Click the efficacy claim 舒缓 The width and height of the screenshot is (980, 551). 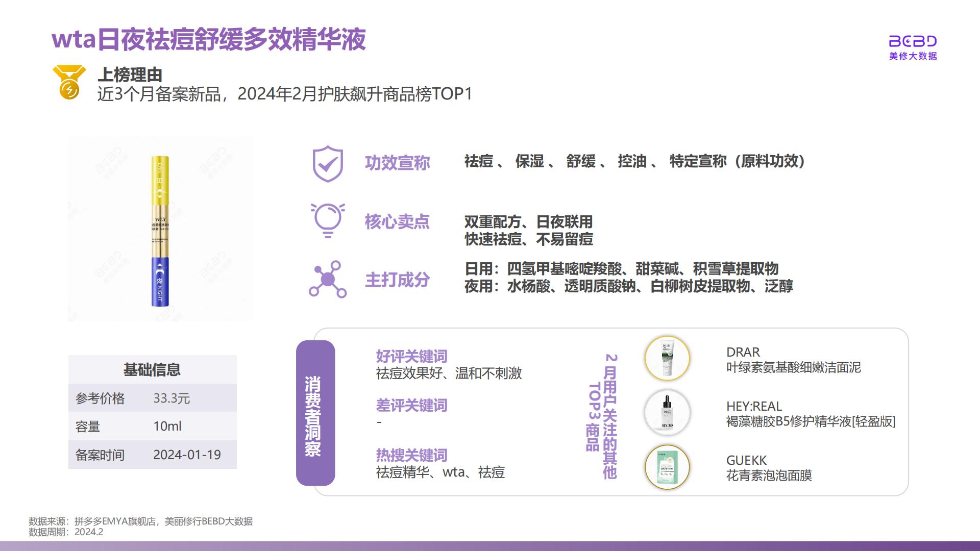point(581,161)
